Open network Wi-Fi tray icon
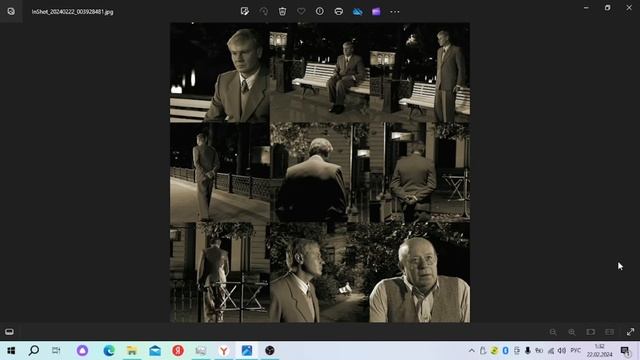The image size is (640, 360). pos(551,351)
